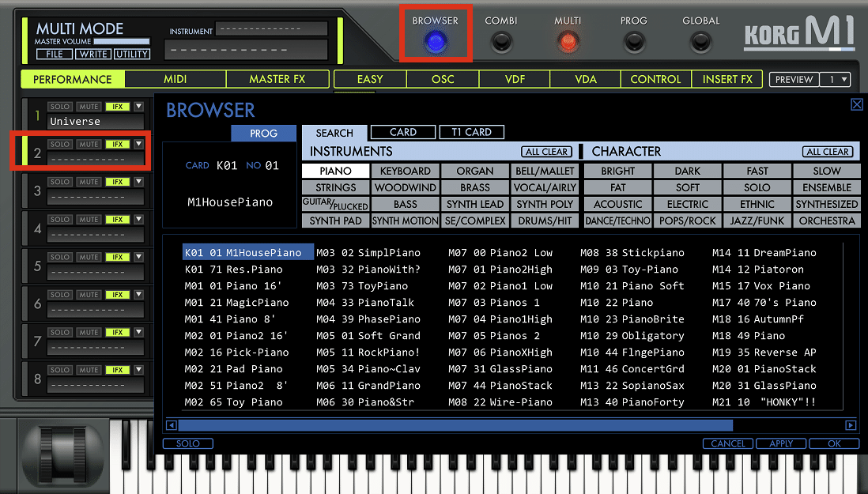Click the track 1 Universe program name
Screen dimensions: 868x494
click(95, 122)
